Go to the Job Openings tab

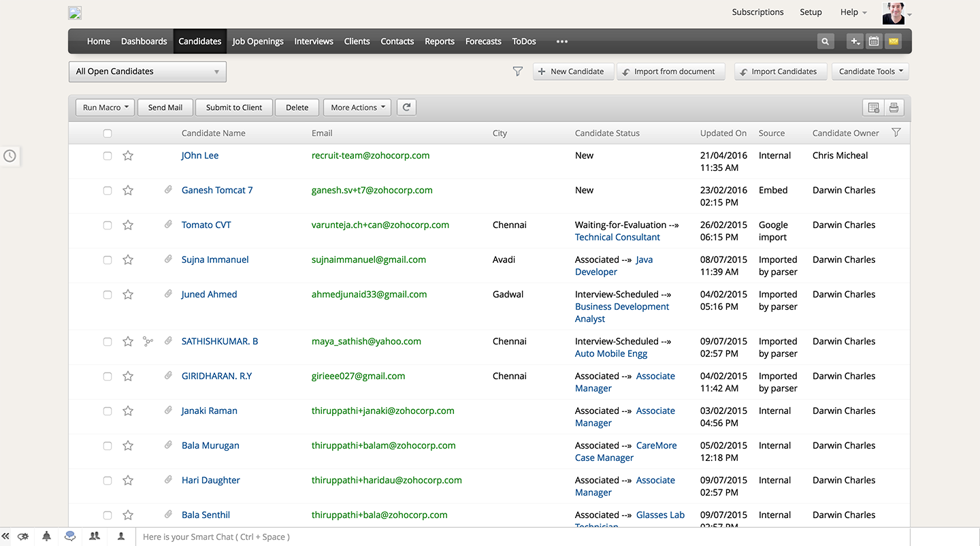[x=258, y=42]
